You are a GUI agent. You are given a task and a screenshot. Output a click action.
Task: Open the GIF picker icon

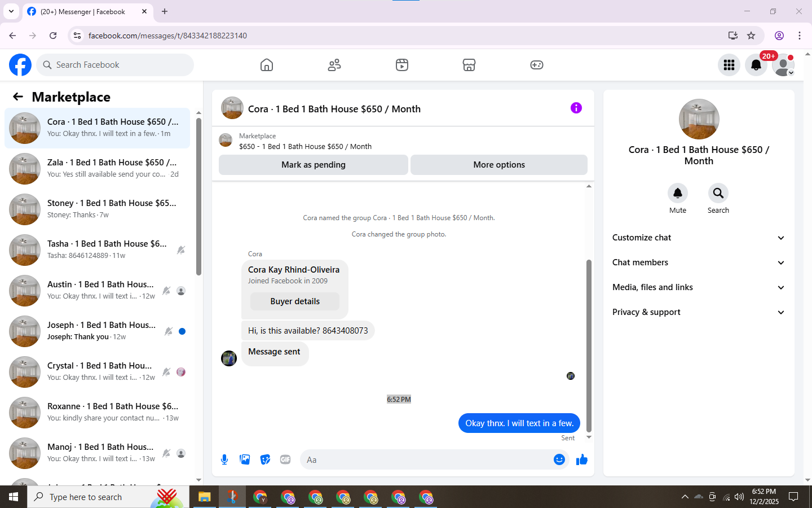click(285, 459)
